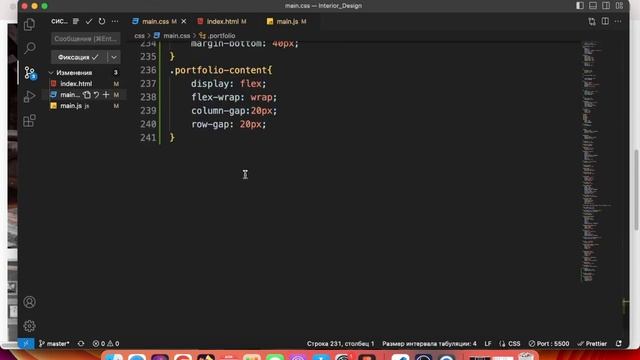
Task: Discard changes on the main.css row
Action: [x=96, y=95]
